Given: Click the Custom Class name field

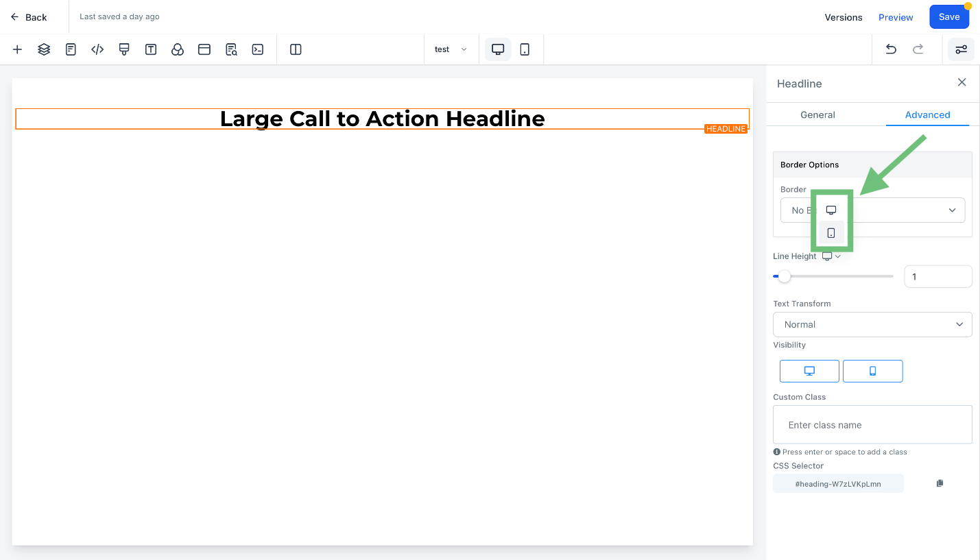Looking at the screenshot, I should coord(872,425).
